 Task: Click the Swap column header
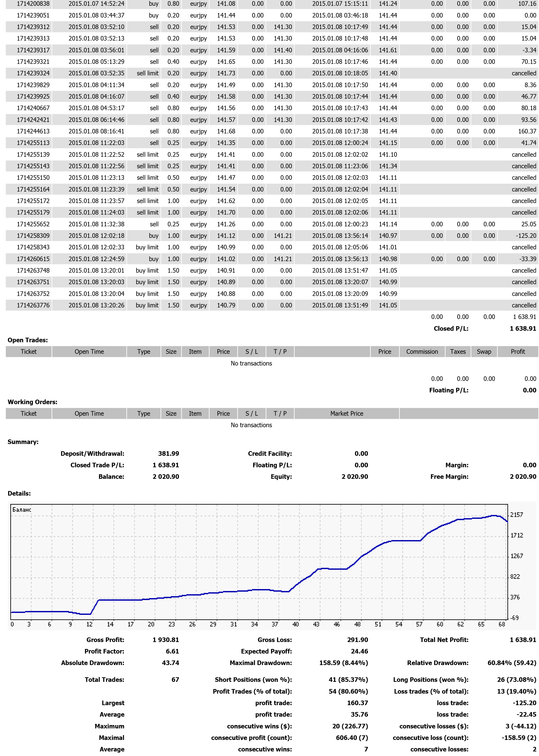pos(484,352)
